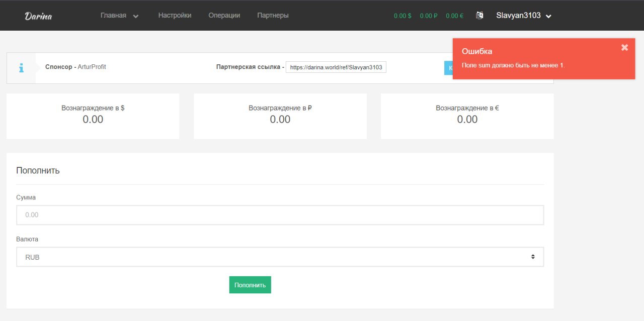Image resolution: width=644 pixels, height=321 pixels.
Task: Open the Slavyan3103 user menu
Action: tap(524, 16)
